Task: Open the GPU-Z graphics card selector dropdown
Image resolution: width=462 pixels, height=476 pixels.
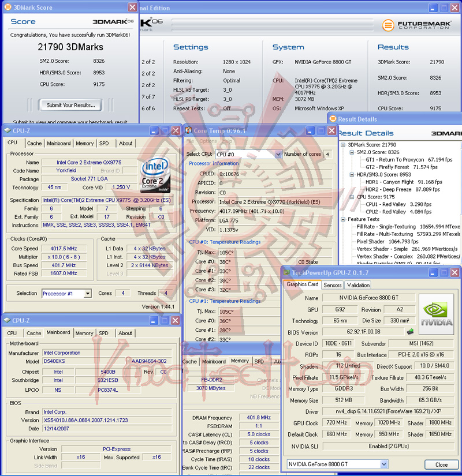Action: click(x=384, y=464)
